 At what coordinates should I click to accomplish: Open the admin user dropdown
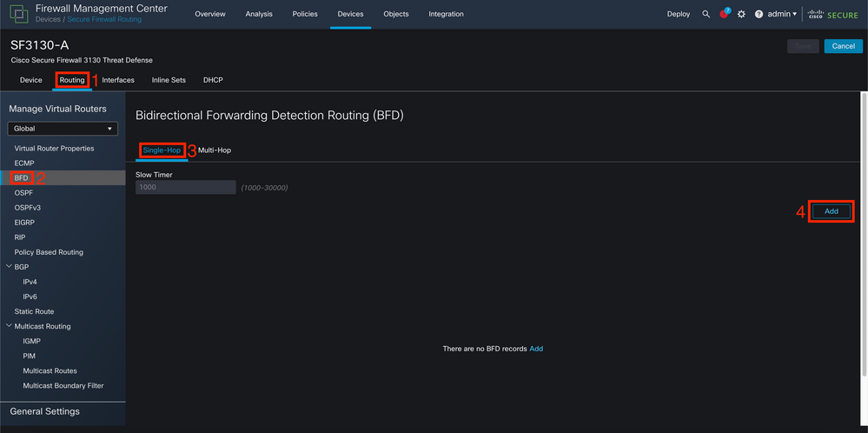click(782, 15)
